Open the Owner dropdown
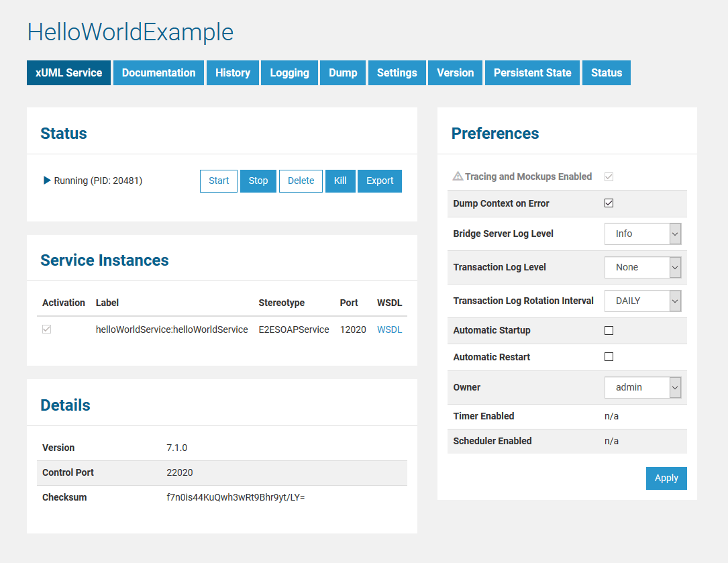 point(643,387)
